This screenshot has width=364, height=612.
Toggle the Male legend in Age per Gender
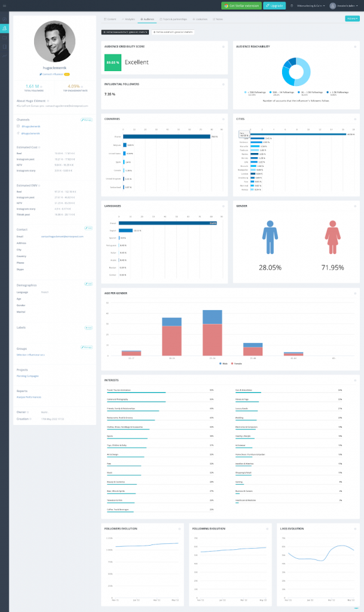pos(224,363)
